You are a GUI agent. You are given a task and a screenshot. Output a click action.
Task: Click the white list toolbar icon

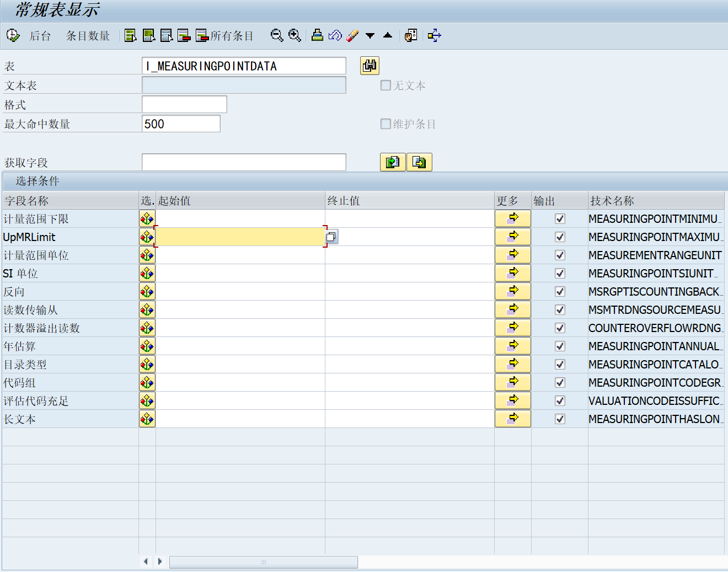(167, 36)
